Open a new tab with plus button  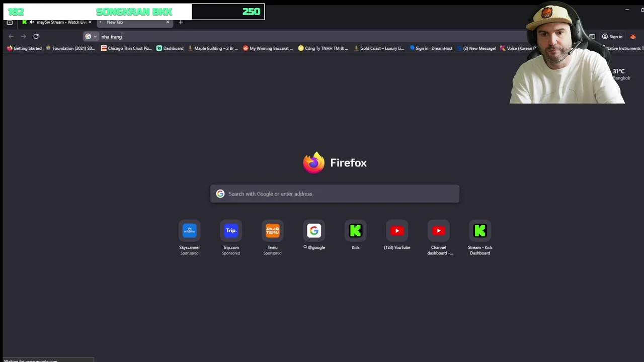pyautogui.click(x=181, y=22)
